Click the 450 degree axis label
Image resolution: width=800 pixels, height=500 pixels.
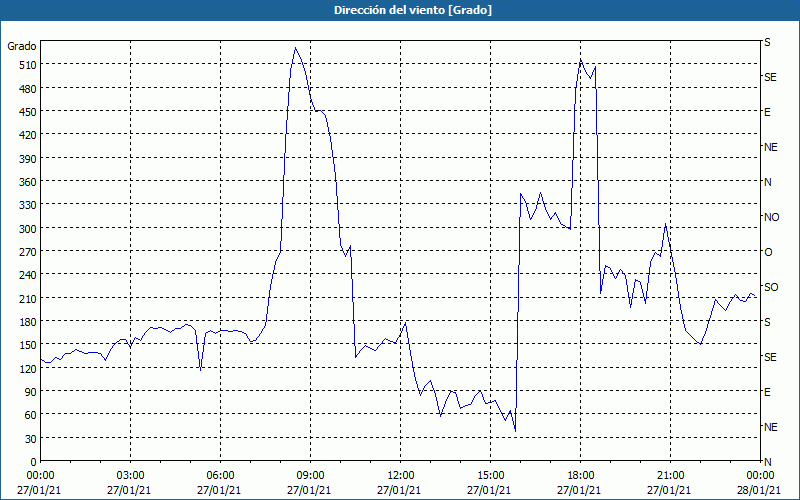pos(28,112)
